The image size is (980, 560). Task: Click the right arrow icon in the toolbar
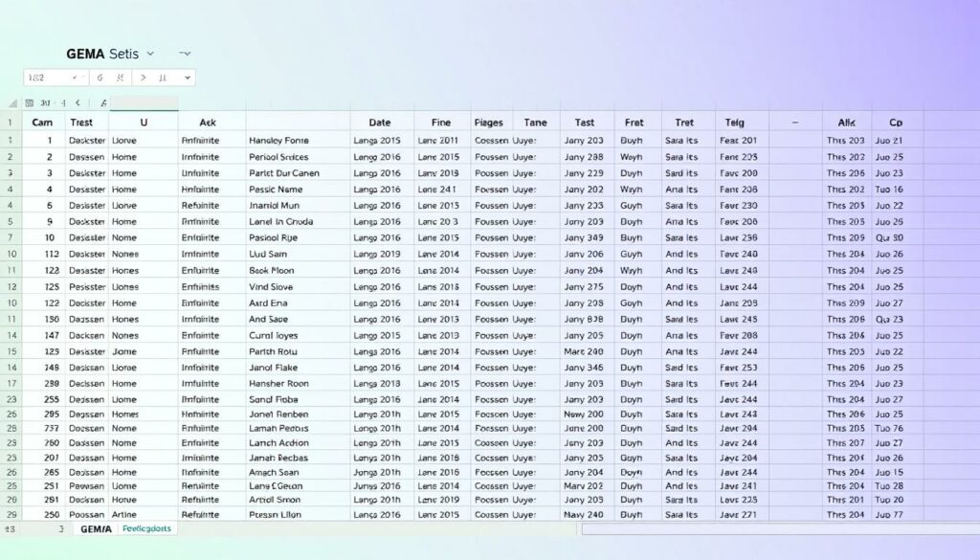pos(144,78)
